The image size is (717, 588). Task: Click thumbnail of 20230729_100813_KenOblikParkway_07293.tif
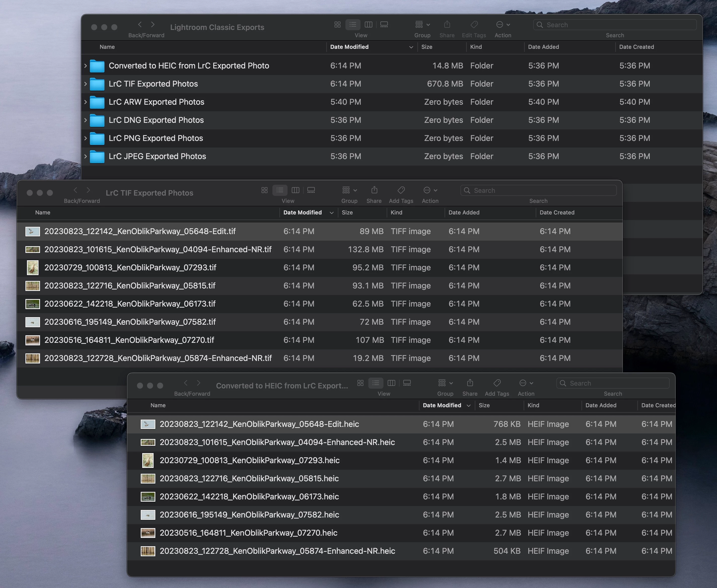(32, 268)
